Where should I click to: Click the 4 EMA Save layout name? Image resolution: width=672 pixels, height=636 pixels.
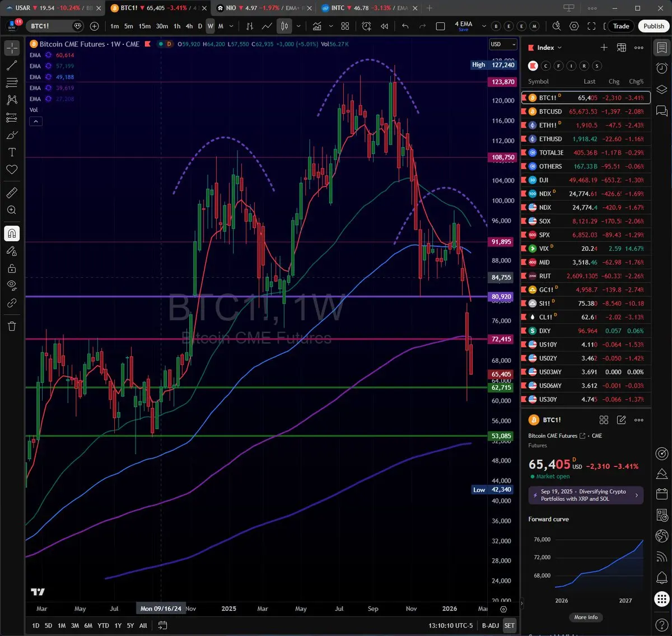click(463, 26)
